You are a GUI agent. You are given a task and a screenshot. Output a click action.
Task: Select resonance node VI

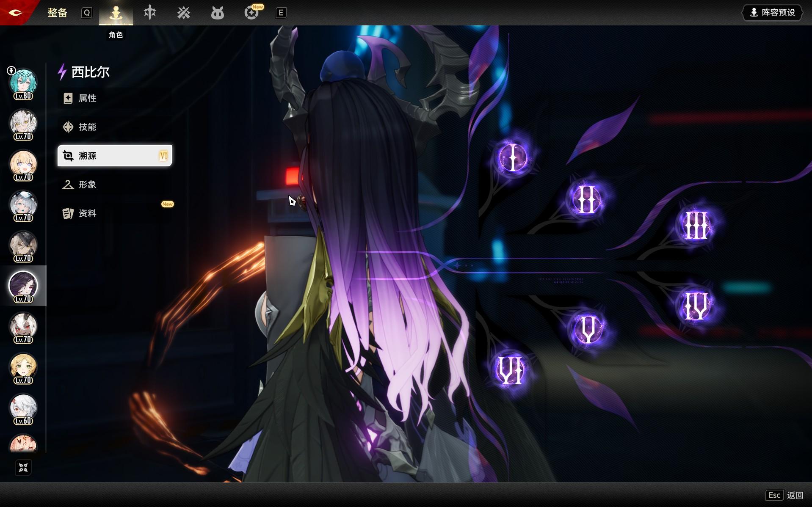(x=510, y=370)
